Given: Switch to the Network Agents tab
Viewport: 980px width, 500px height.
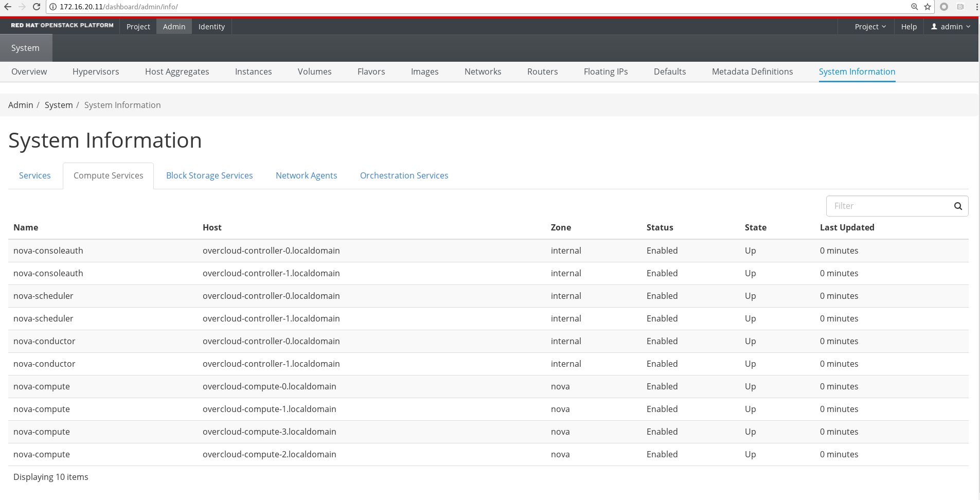Looking at the screenshot, I should [x=307, y=175].
